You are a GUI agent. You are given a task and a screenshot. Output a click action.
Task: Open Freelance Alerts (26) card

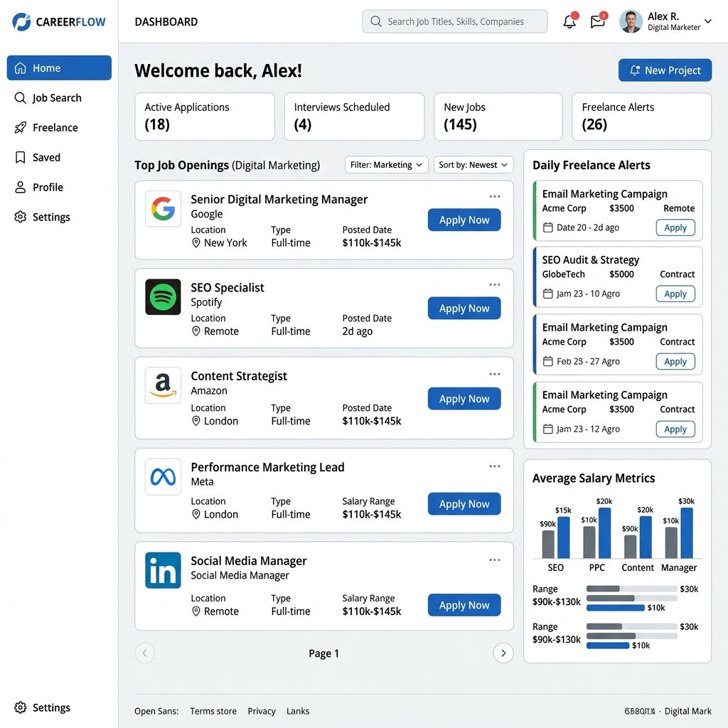pos(642,117)
